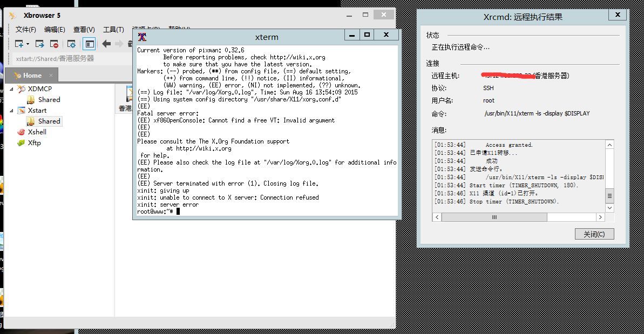Open the 文件(F) menu
Image resolution: width=644 pixels, height=334 pixels.
tap(26, 30)
